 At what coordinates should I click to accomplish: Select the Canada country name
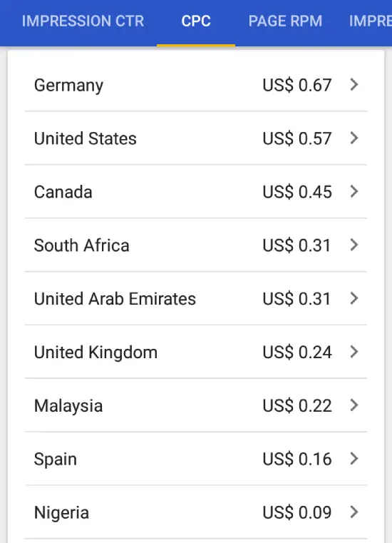pos(63,191)
